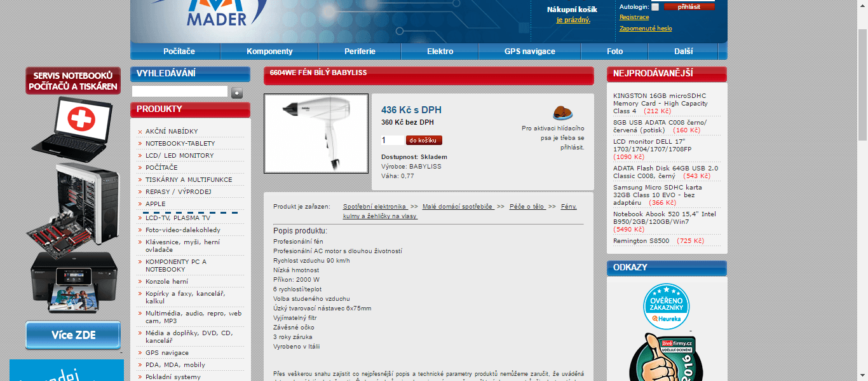Open the Počítače menu
Screen dimensions: 868x381
179,52
